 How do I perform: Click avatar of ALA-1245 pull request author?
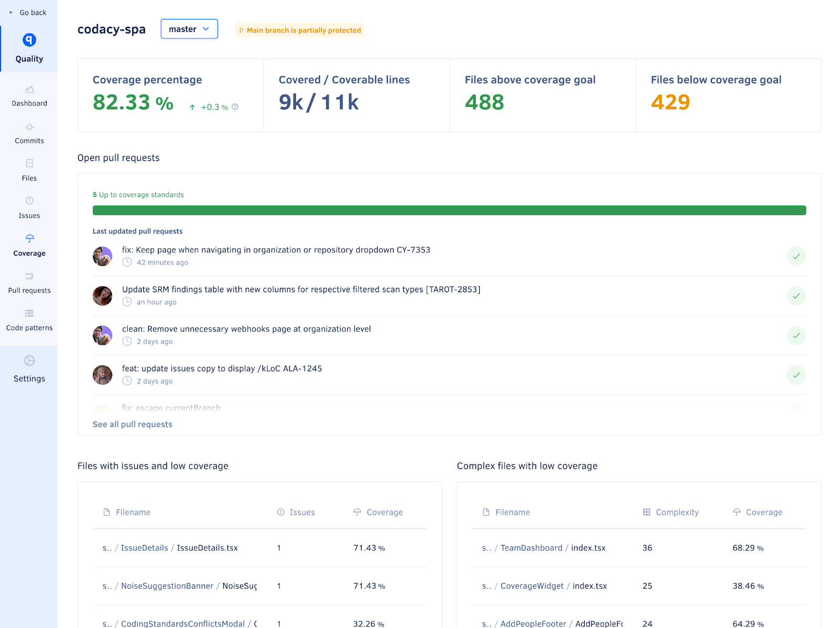[x=102, y=375]
